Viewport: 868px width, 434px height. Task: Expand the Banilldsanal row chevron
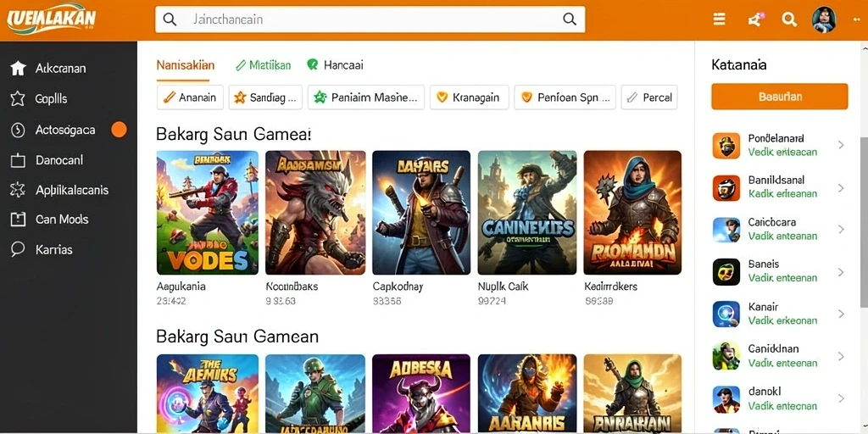coord(841,187)
